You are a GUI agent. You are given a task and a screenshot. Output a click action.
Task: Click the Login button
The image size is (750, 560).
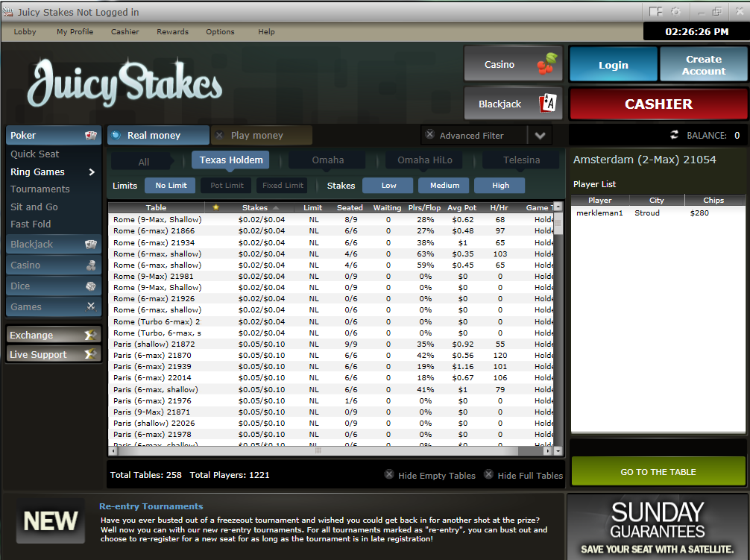(614, 65)
